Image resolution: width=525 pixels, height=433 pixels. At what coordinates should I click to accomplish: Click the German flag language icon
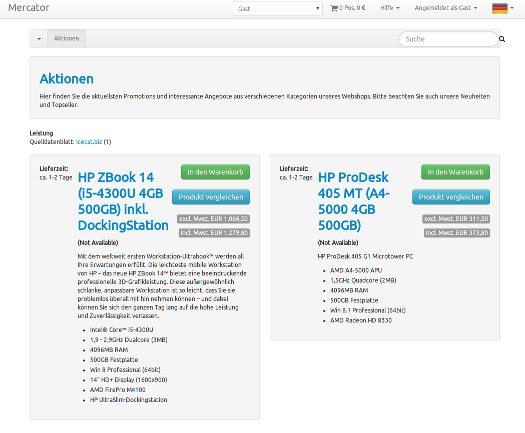(500, 8)
